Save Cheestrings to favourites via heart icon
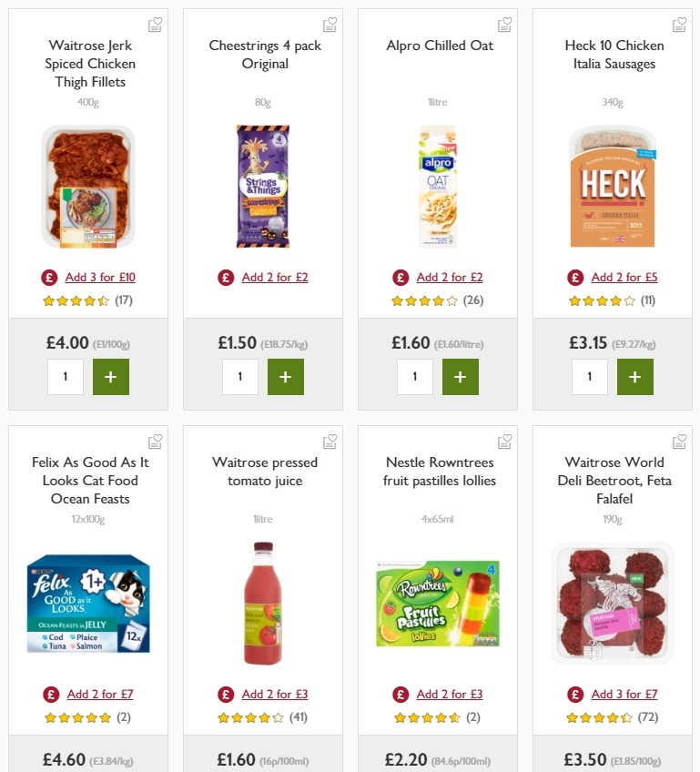The image size is (700, 772). coord(330,24)
